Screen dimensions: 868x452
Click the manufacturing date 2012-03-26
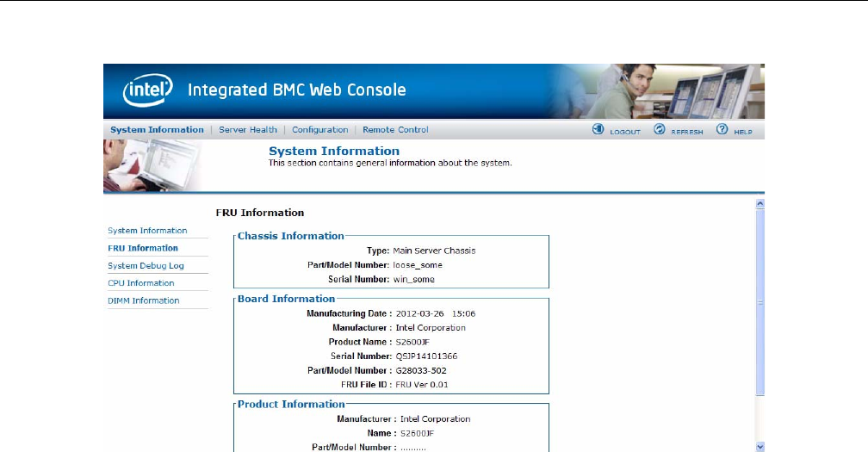coord(419,313)
